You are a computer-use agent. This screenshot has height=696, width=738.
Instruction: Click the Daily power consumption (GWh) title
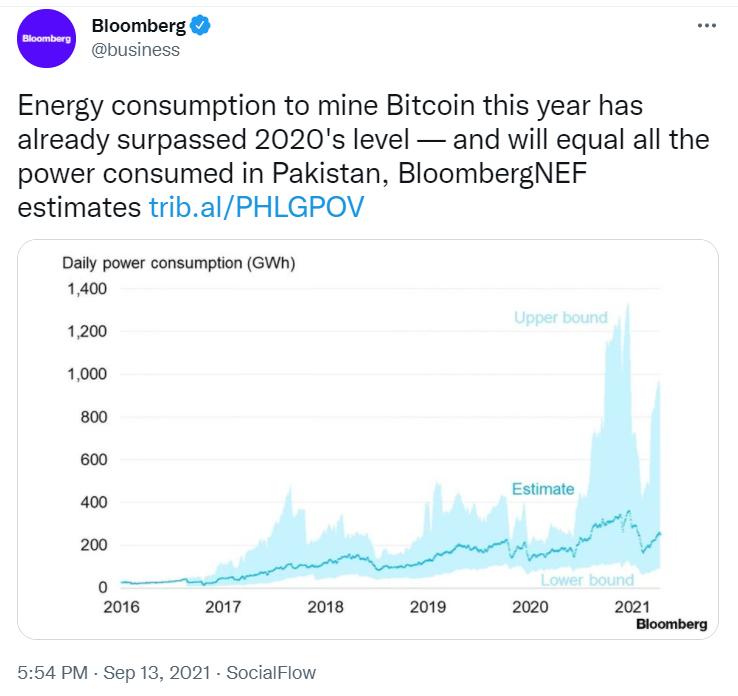point(178,264)
